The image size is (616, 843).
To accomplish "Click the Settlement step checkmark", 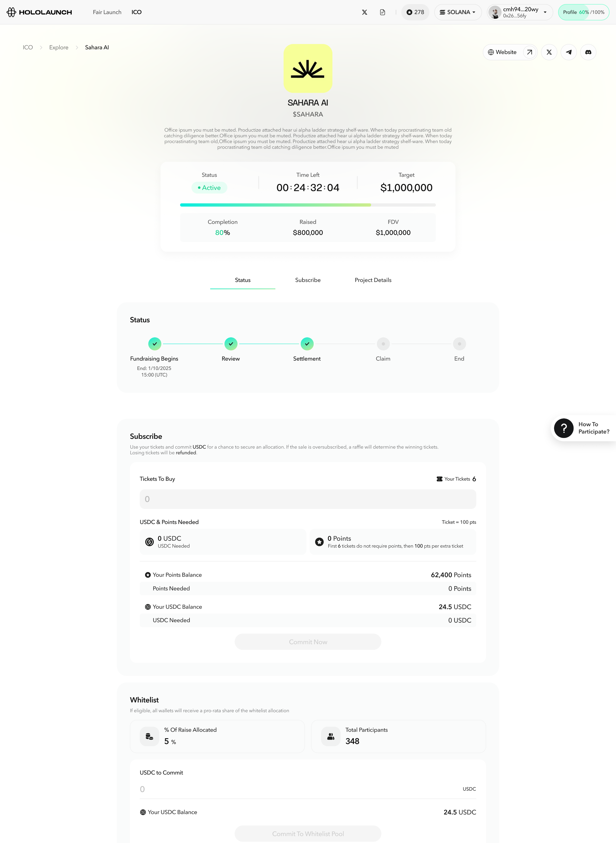I will tap(307, 344).
